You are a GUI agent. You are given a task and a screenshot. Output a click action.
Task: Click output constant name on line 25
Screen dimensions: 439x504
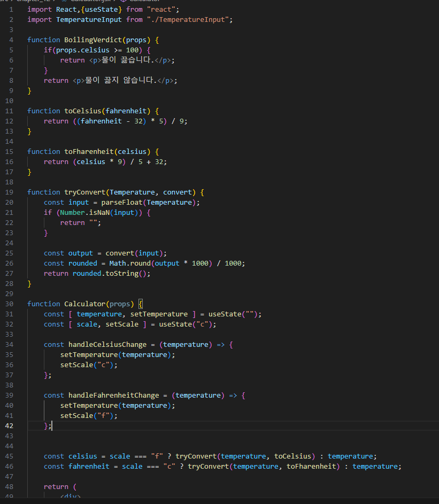81,253
